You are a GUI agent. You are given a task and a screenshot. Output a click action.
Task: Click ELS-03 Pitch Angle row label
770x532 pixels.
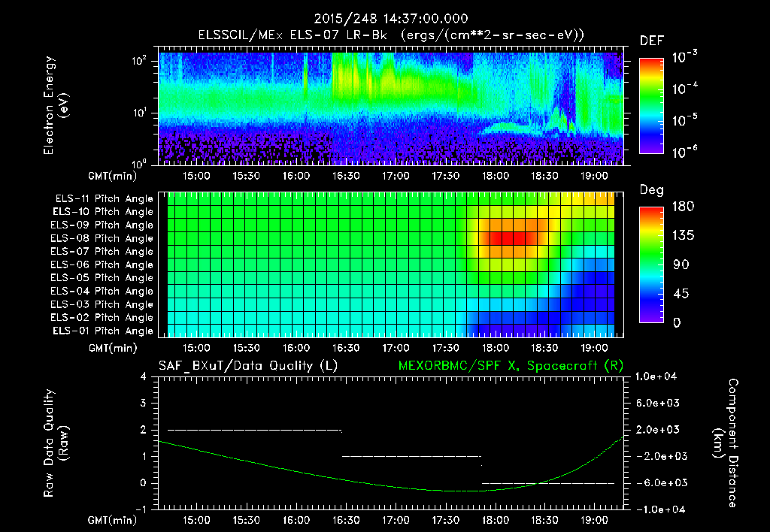point(102,304)
